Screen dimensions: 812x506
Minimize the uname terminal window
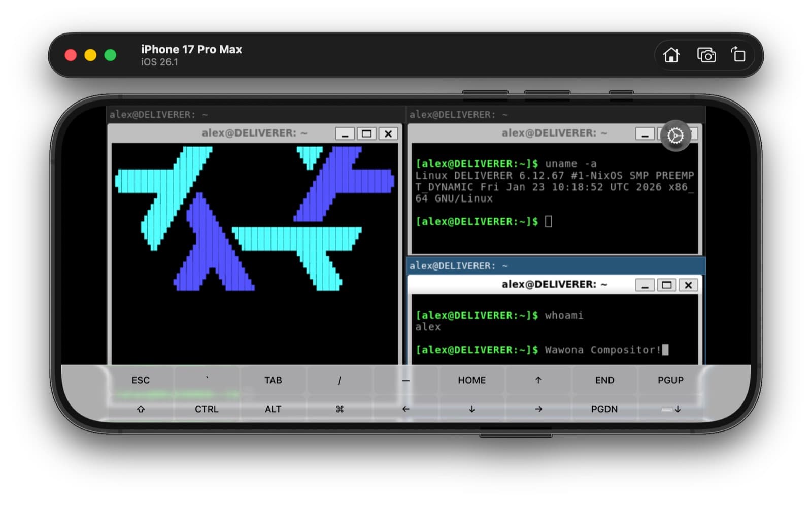click(645, 133)
